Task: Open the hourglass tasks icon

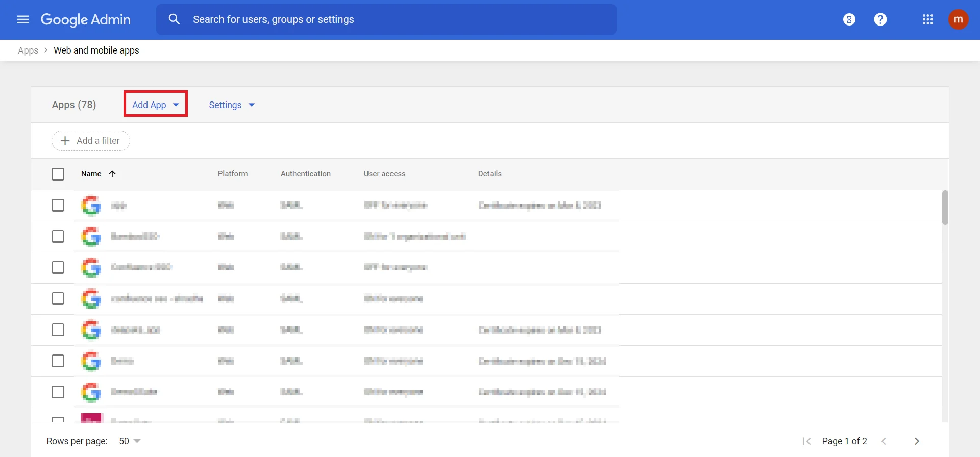Action: [x=849, y=19]
